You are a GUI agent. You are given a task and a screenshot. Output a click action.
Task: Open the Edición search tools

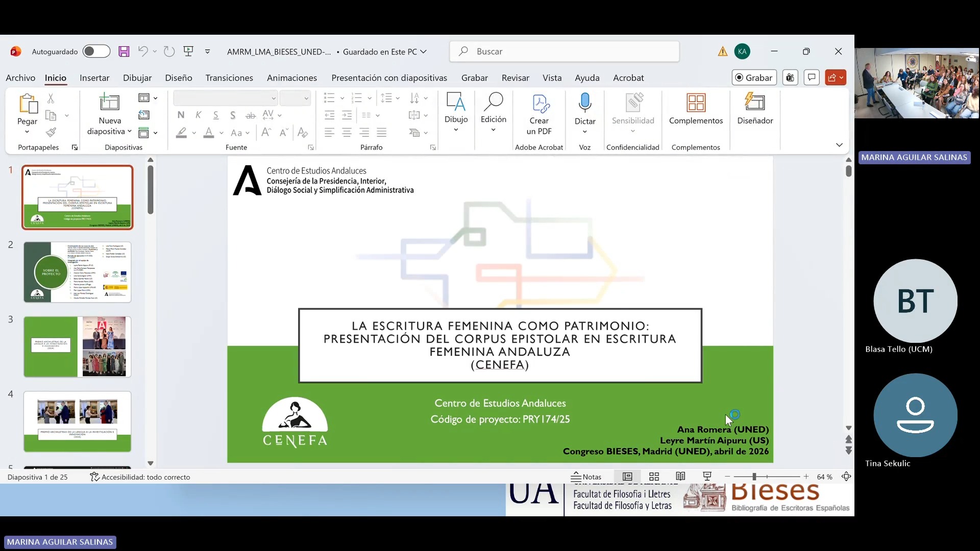[x=493, y=113]
